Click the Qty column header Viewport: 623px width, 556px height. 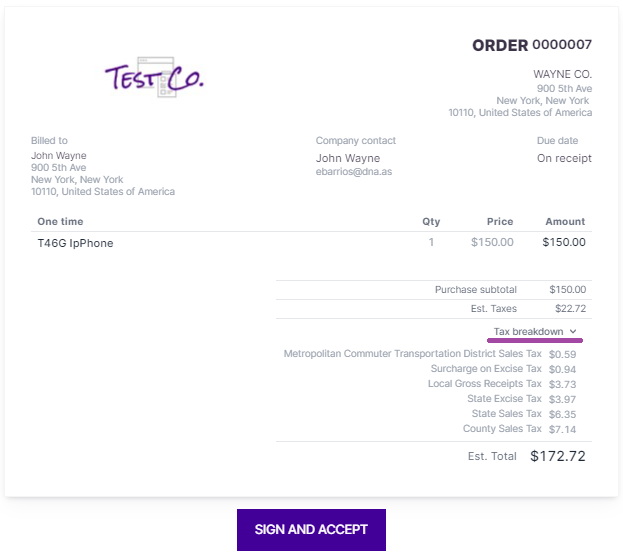(431, 221)
